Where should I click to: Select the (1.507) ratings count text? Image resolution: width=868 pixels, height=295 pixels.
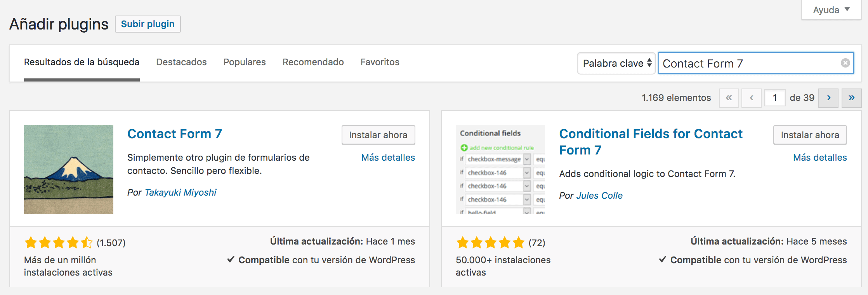[x=111, y=243]
